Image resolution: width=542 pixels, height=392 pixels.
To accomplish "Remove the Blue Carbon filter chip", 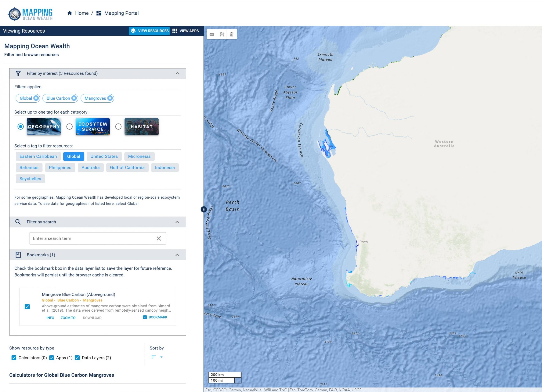I will pyautogui.click(x=74, y=98).
